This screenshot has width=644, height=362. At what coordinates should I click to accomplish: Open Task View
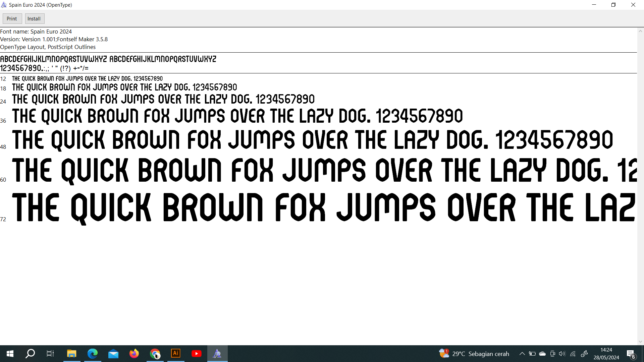point(50,354)
